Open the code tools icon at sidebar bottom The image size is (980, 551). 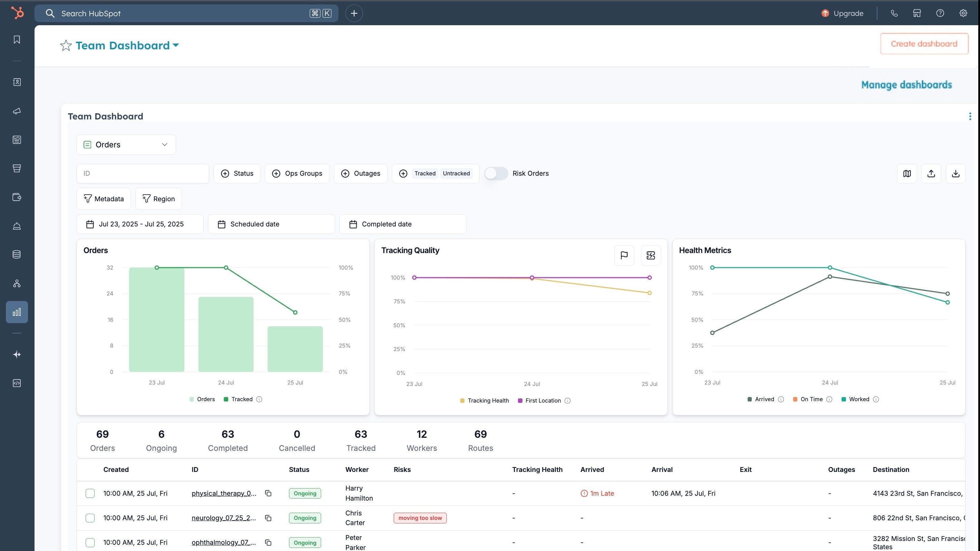17,383
